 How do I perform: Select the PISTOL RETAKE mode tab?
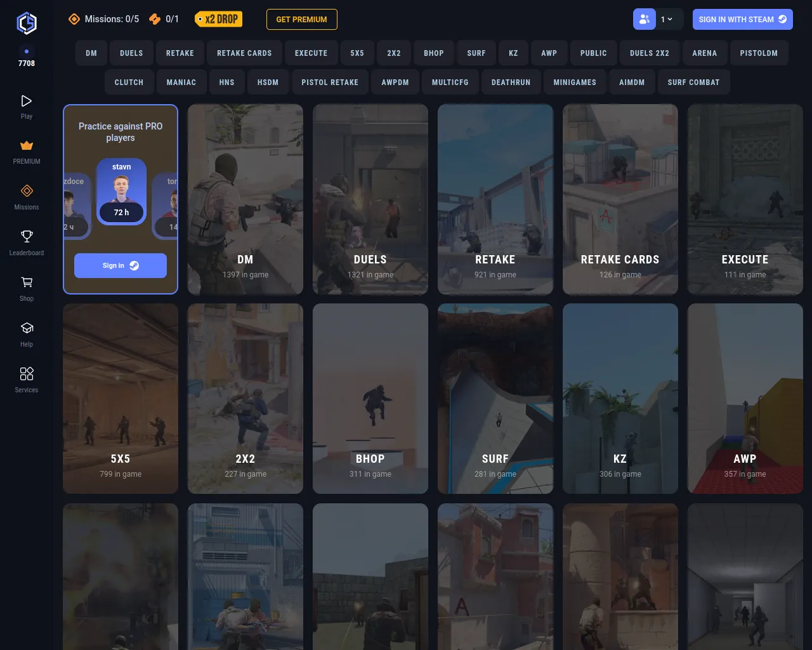[330, 83]
